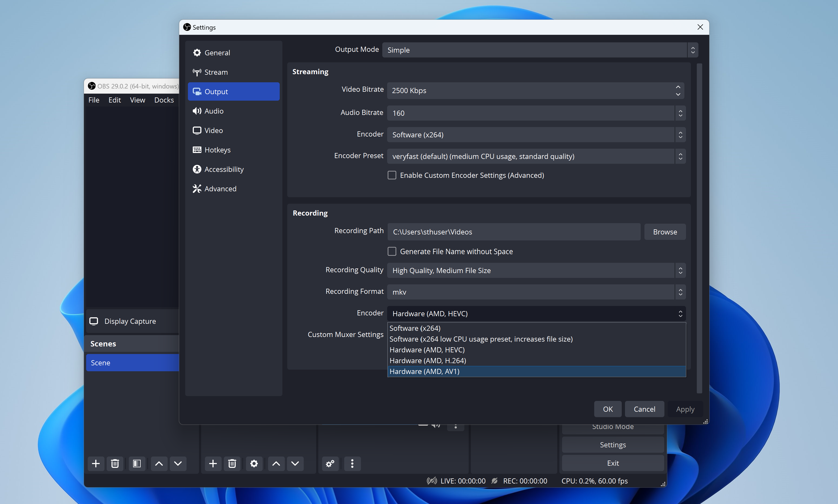Expand the Recording Quality dropdown

coord(536,270)
